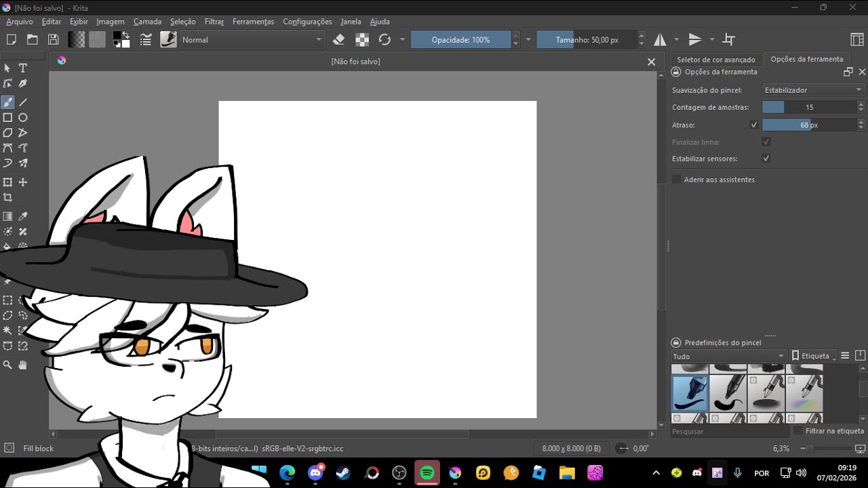Select the Move tool
Viewport: 868px width, 488px height.
pos(22,182)
